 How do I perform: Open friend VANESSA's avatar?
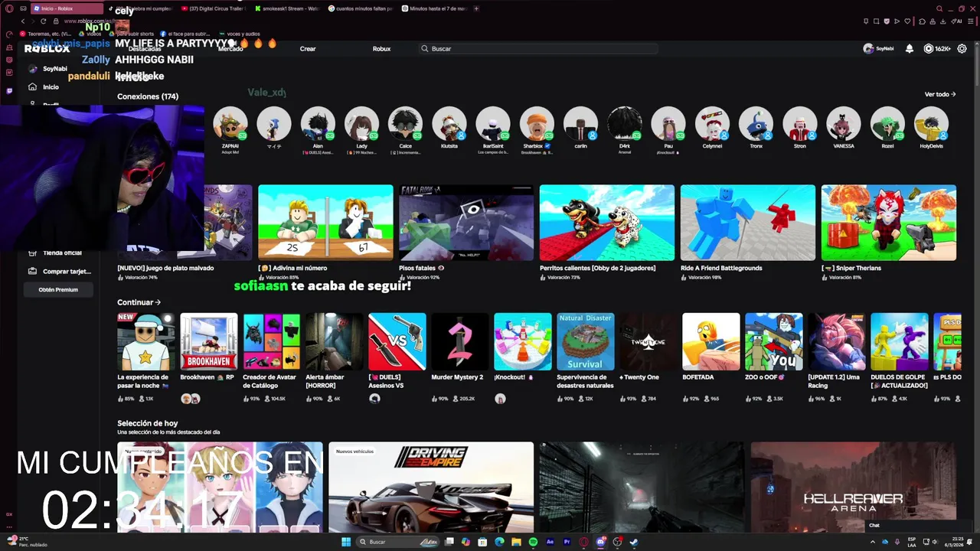[x=844, y=123]
